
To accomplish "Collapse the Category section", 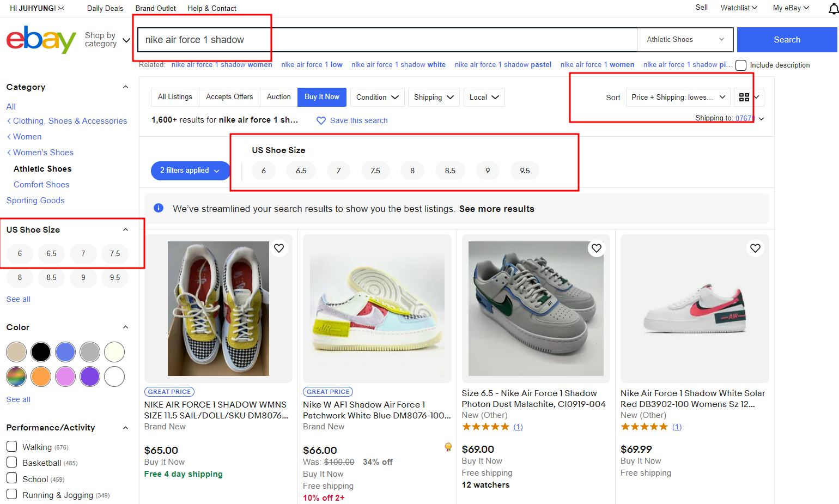I will click(x=125, y=87).
